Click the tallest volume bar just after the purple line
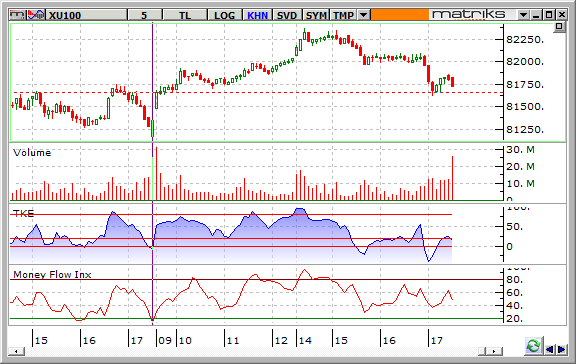Image resolution: width=576 pixels, height=364 pixels. tap(156, 173)
